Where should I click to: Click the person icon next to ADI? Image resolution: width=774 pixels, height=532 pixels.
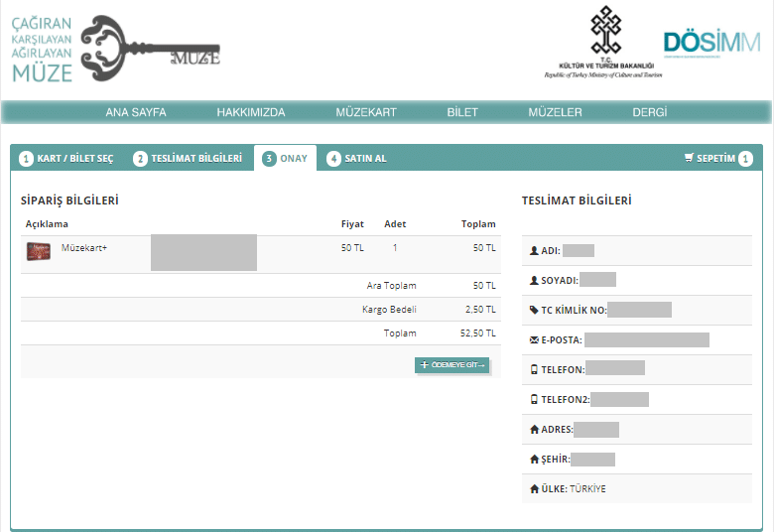[534, 250]
